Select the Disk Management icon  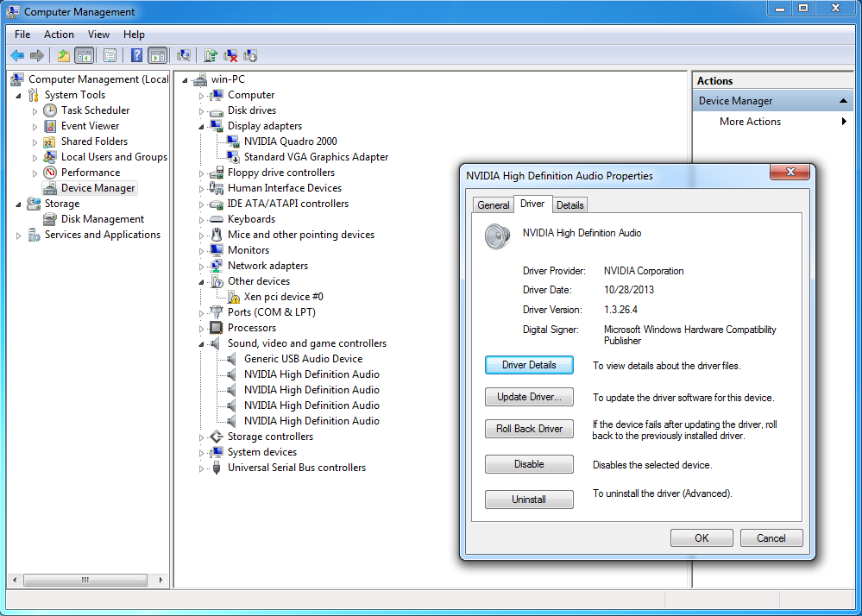(x=50, y=219)
